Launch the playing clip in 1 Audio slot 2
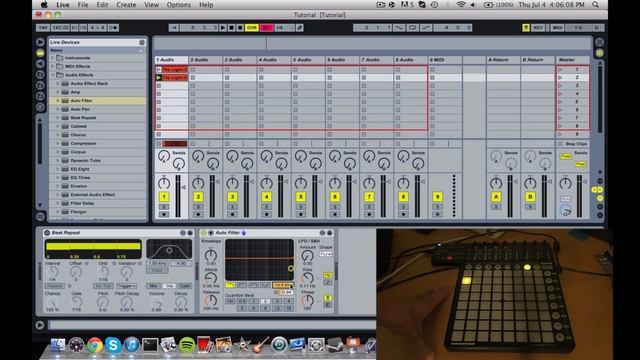Viewport: 640px width, 360px height. click(x=159, y=78)
